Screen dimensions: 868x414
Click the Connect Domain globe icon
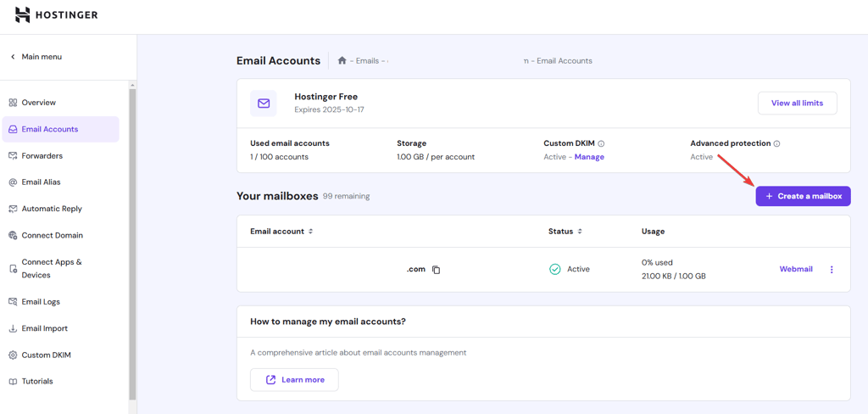[13, 236]
